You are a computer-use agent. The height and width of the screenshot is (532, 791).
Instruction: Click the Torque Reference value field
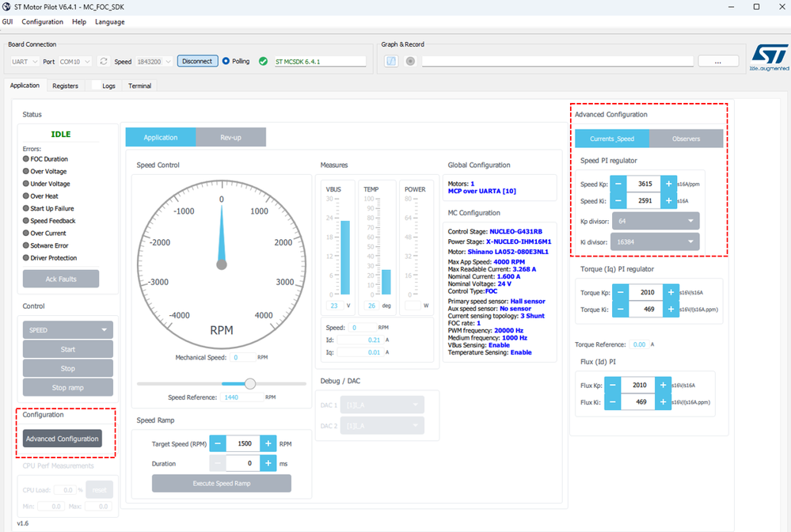(x=639, y=344)
